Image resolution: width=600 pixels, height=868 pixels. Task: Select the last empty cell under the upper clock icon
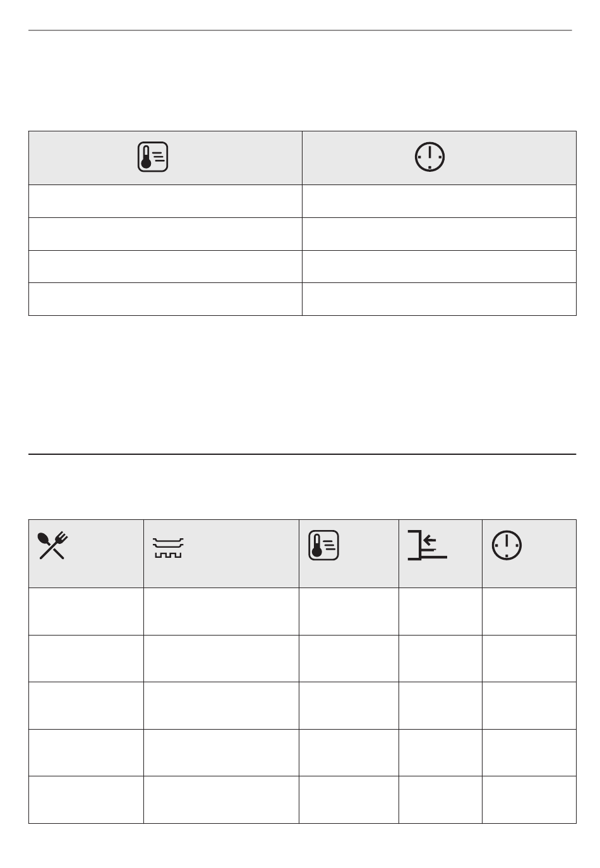tap(439, 299)
